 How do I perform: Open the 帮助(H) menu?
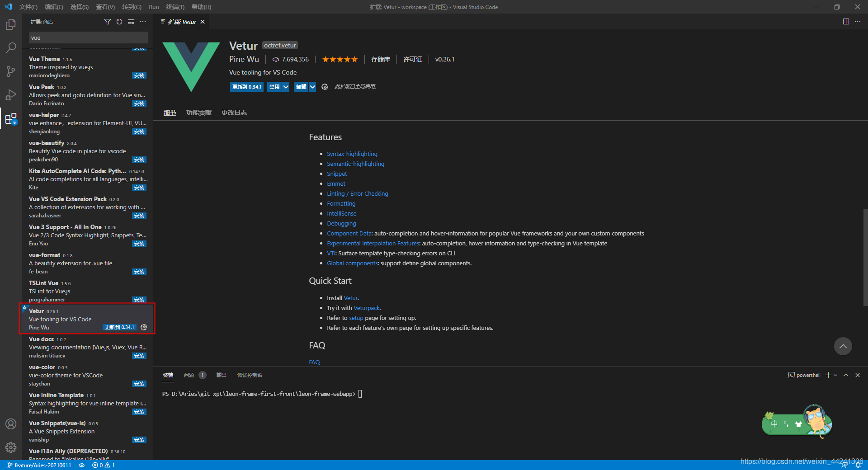click(x=202, y=7)
